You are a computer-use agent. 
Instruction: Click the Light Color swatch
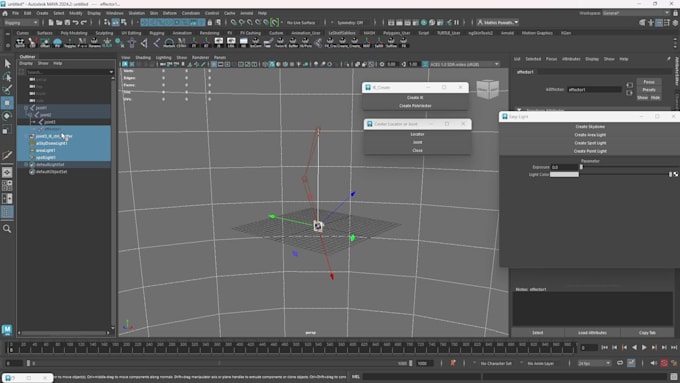[564, 174]
